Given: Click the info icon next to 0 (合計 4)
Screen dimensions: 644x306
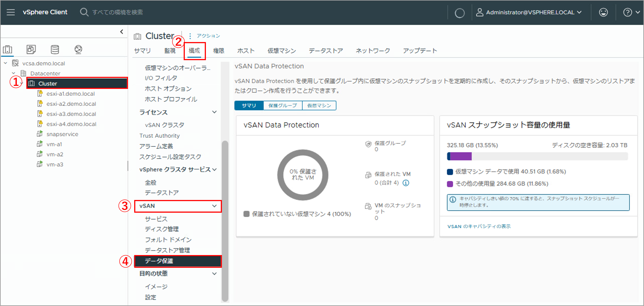Looking at the screenshot, I should click(x=406, y=183).
